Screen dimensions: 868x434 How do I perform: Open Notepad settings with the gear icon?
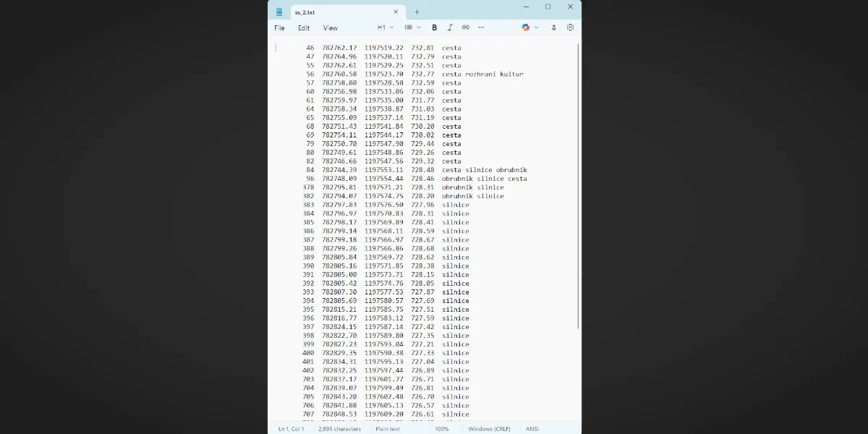pyautogui.click(x=570, y=27)
